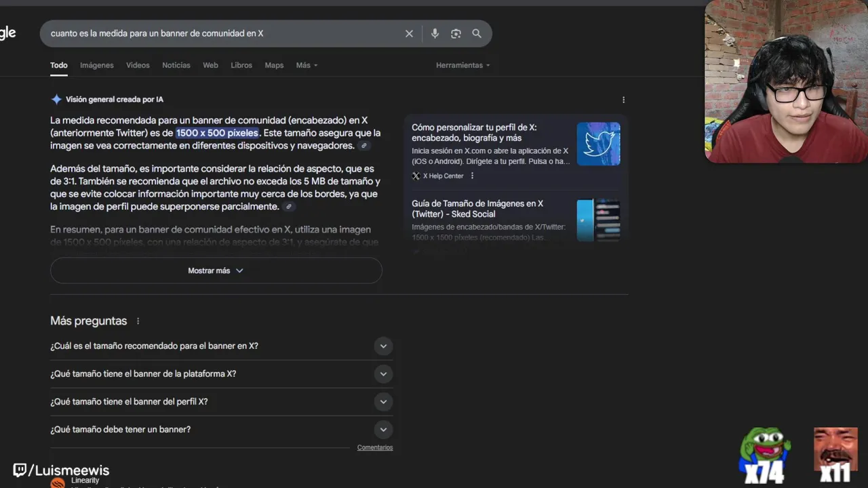
Task: Switch to the 'Maps' tab
Action: pyautogui.click(x=274, y=65)
